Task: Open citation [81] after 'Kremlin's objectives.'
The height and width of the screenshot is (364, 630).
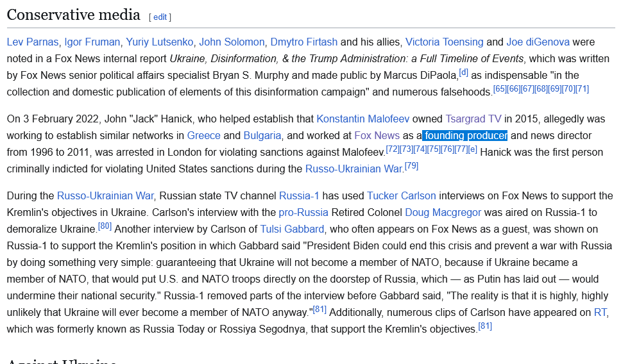Action: pyautogui.click(x=485, y=326)
